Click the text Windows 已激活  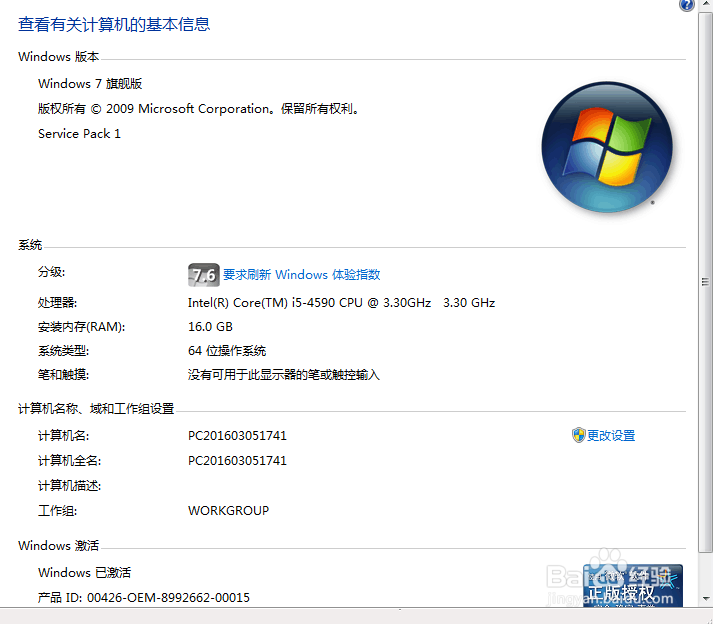coord(84,573)
